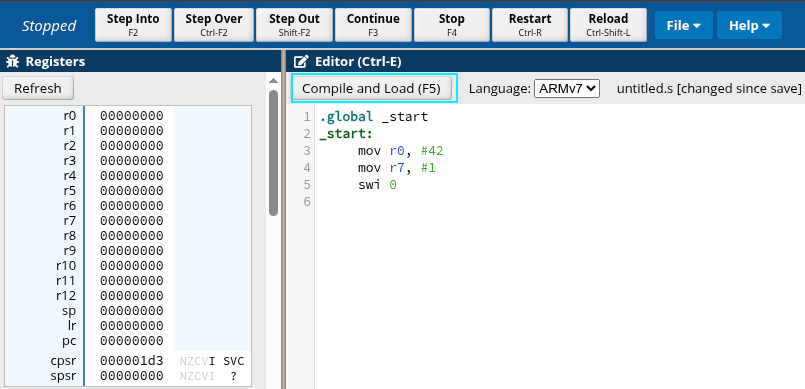This screenshot has width=805, height=389.
Task: Click the Editor (Ctrl-E) panel title
Action: (x=358, y=62)
